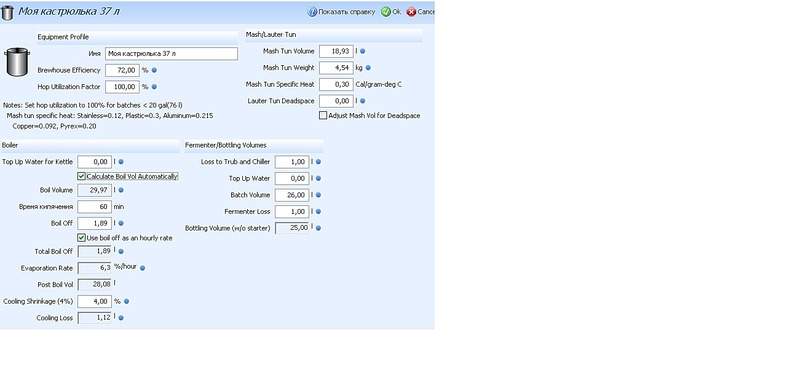This screenshot has width=798, height=375.
Task: Click the Batch Volume field showing 26,00
Action: 292,195
